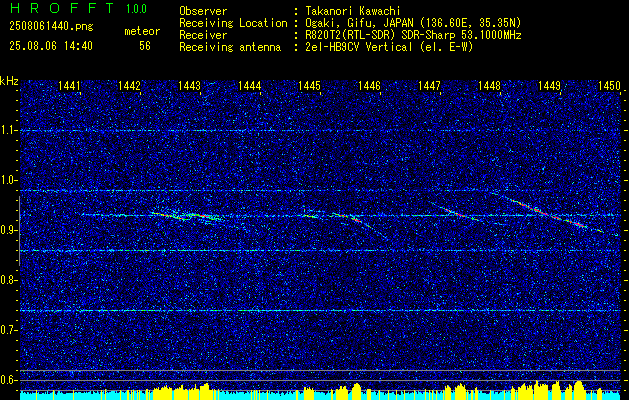The height and width of the screenshot is (400, 629).
Task: Click the HROFFT program title text
Action: [x=62, y=8]
